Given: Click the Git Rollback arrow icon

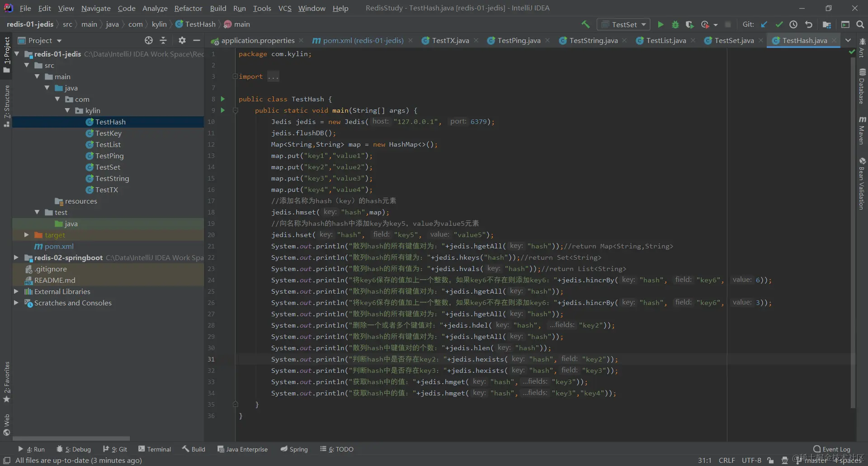Looking at the screenshot, I should click(x=809, y=24).
